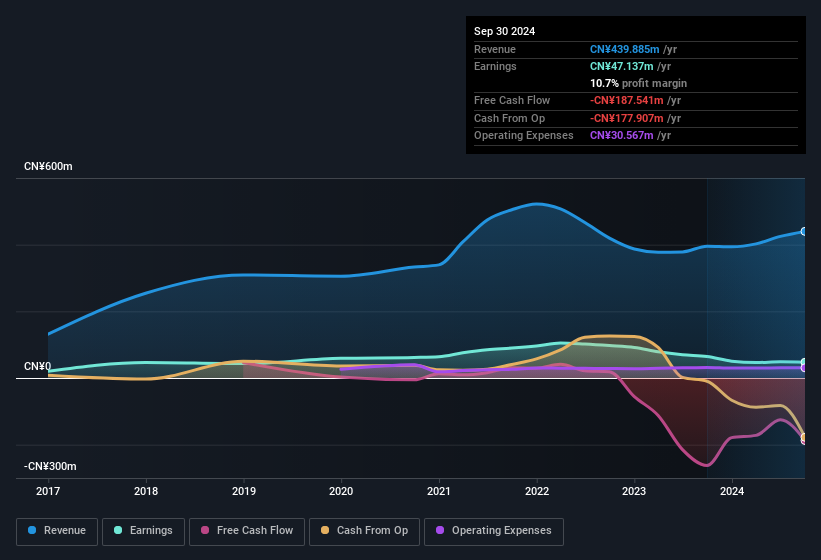The width and height of the screenshot is (821, 560).
Task: Toggle the Free Cash Flow legend button
Action: tap(247, 531)
